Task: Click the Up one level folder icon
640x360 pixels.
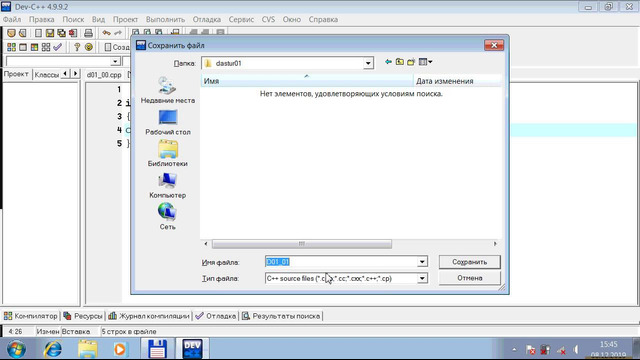Action: click(x=400, y=62)
